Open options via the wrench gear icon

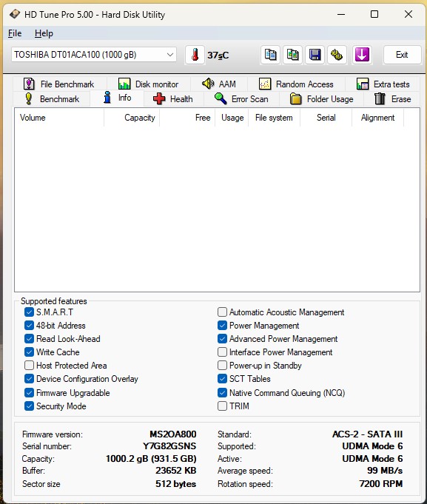click(337, 55)
